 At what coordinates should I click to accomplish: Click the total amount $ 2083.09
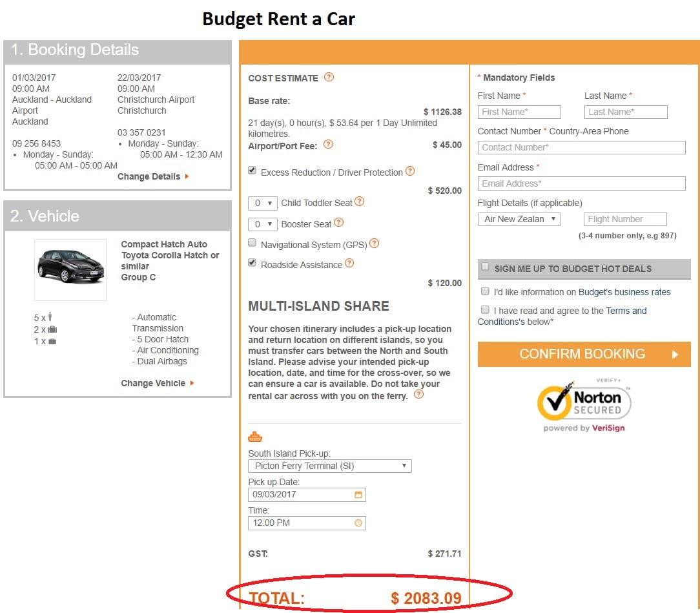click(426, 598)
